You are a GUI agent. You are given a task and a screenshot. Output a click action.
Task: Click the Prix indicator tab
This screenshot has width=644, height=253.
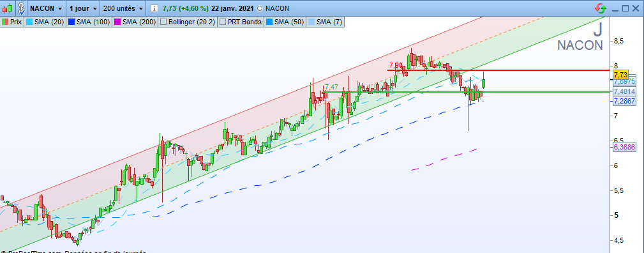point(12,22)
